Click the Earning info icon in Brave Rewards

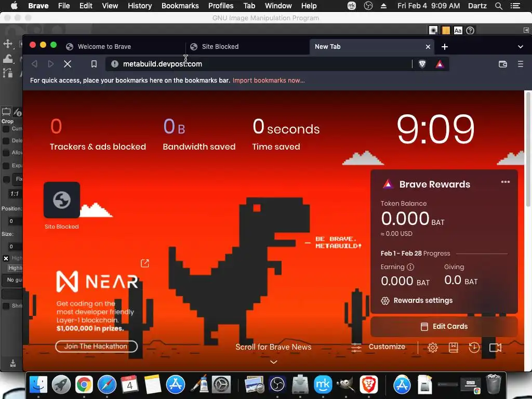(410, 267)
